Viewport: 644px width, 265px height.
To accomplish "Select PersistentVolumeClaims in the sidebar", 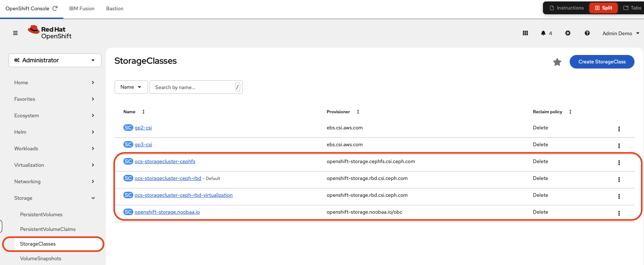I will click(48, 229).
